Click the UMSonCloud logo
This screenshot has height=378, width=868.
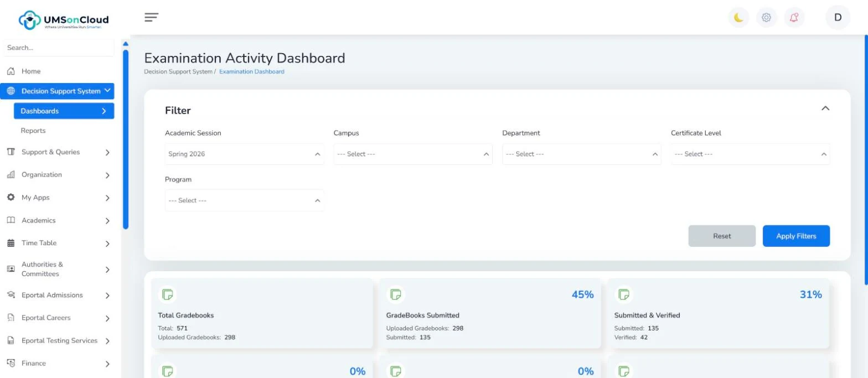[64, 20]
